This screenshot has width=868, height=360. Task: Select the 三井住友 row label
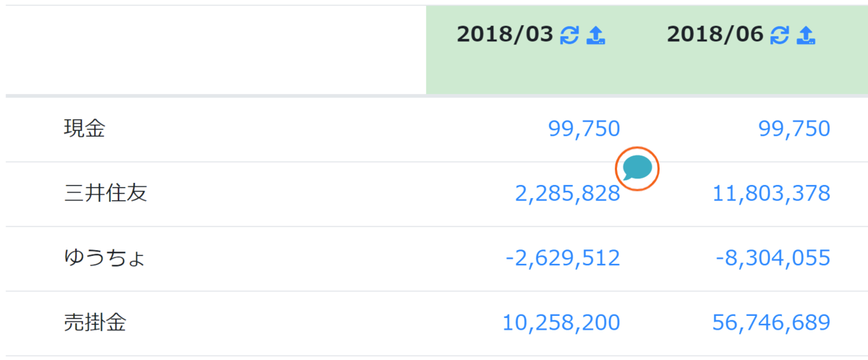106,194
